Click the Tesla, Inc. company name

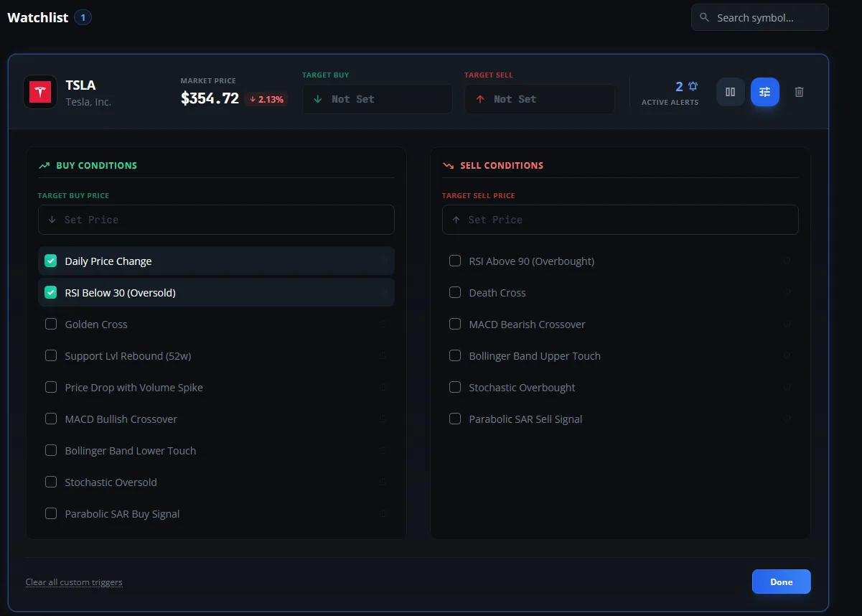88,102
